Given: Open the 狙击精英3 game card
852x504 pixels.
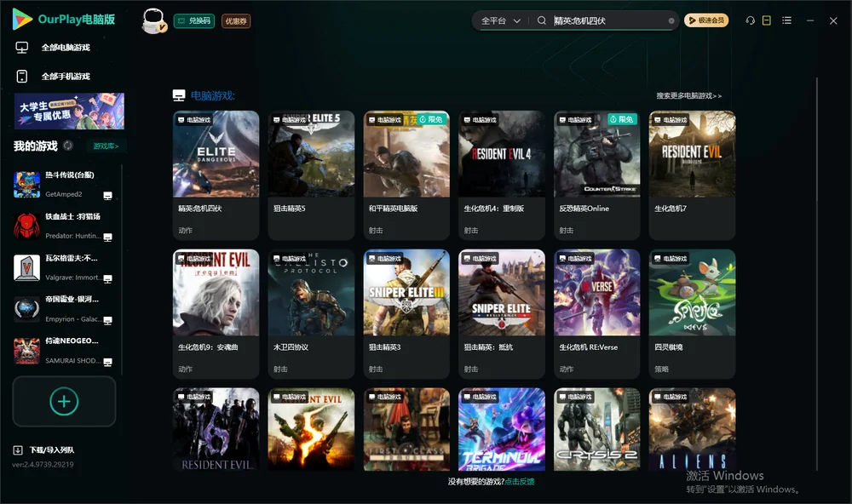Looking at the screenshot, I should (x=406, y=314).
